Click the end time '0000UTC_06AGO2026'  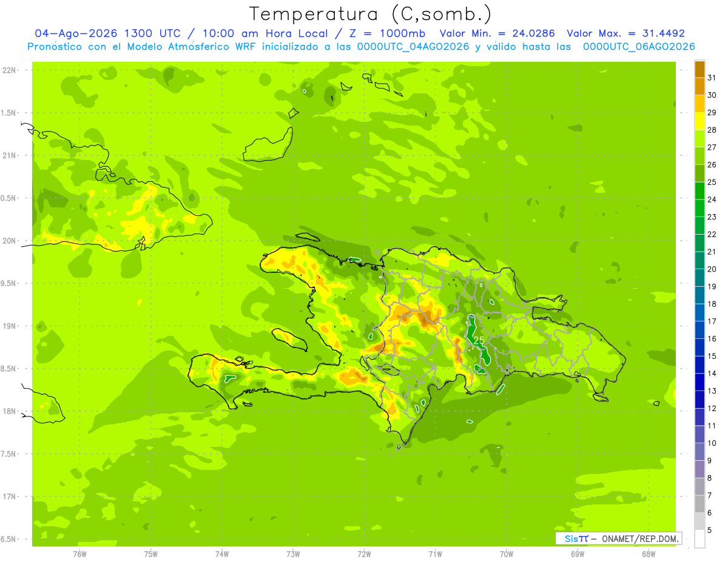[639, 47]
